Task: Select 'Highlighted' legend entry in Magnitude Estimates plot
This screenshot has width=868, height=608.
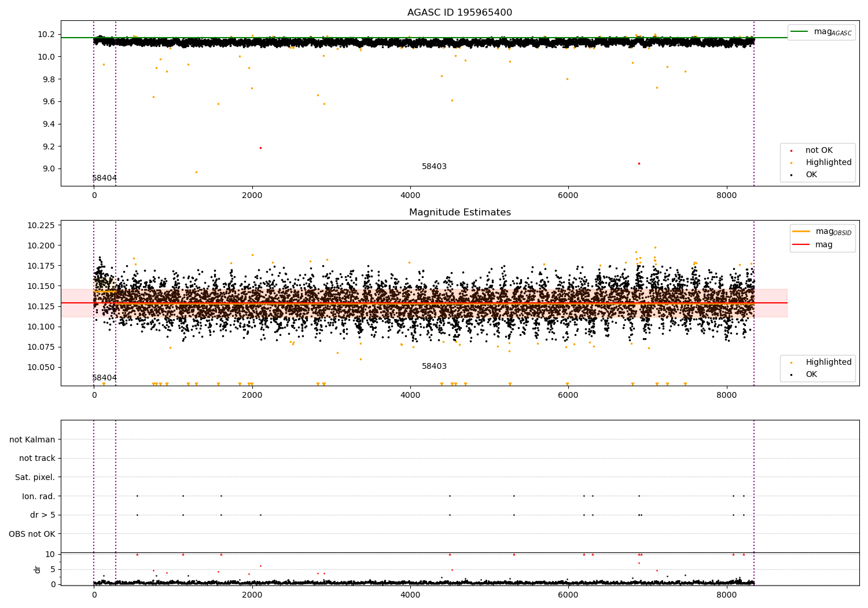Action: pyautogui.click(x=829, y=362)
